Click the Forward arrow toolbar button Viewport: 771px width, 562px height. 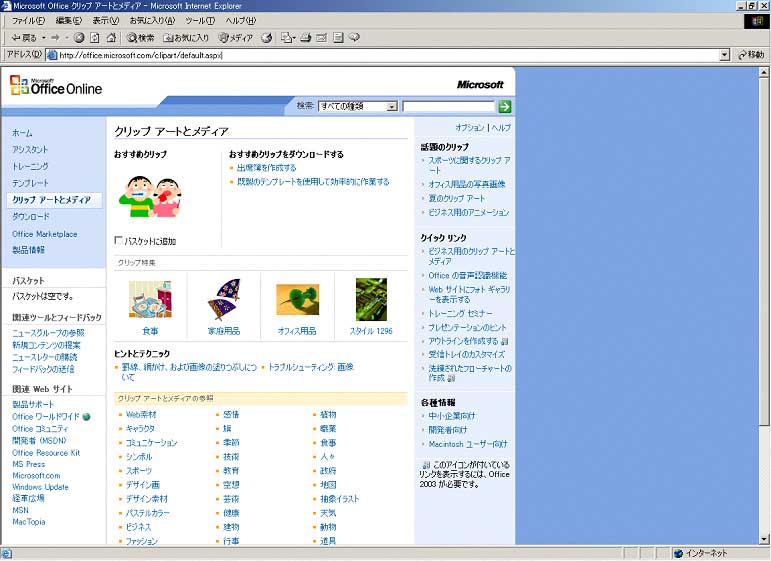pyautogui.click(x=55, y=37)
